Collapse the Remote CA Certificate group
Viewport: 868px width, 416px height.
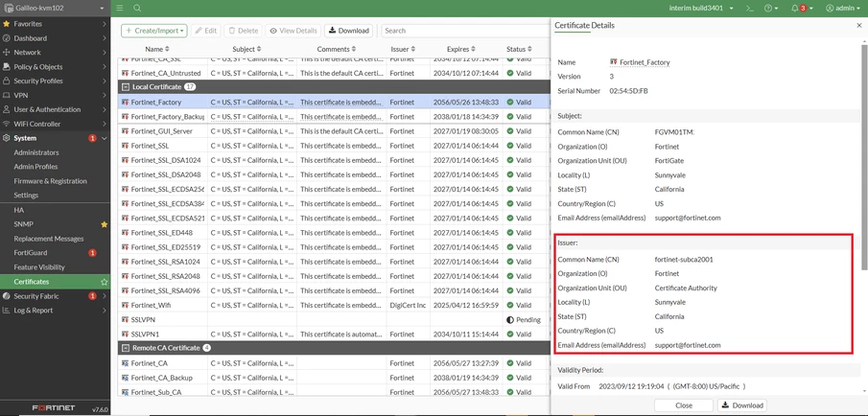click(x=126, y=348)
